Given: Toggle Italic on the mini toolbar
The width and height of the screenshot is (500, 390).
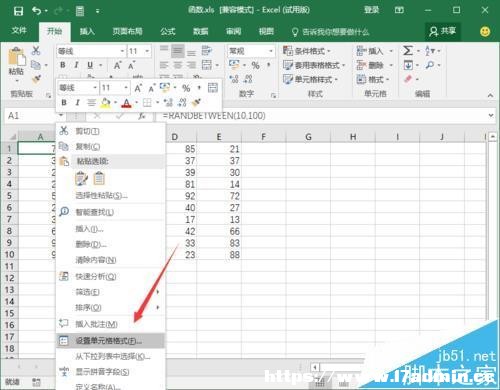Looking at the screenshot, I should (77, 103).
